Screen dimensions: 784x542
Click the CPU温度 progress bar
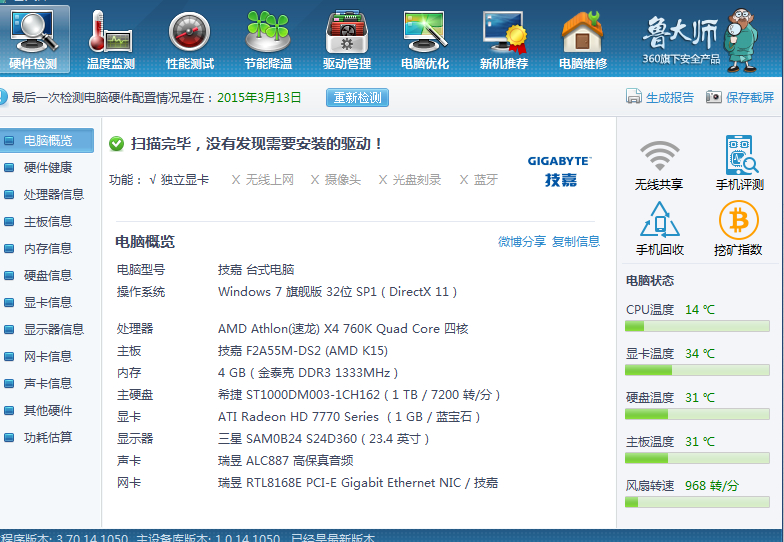[x=697, y=326]
